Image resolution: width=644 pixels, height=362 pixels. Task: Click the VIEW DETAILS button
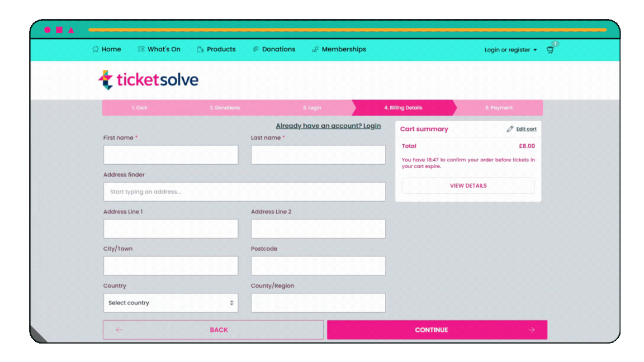pos(468,185)
